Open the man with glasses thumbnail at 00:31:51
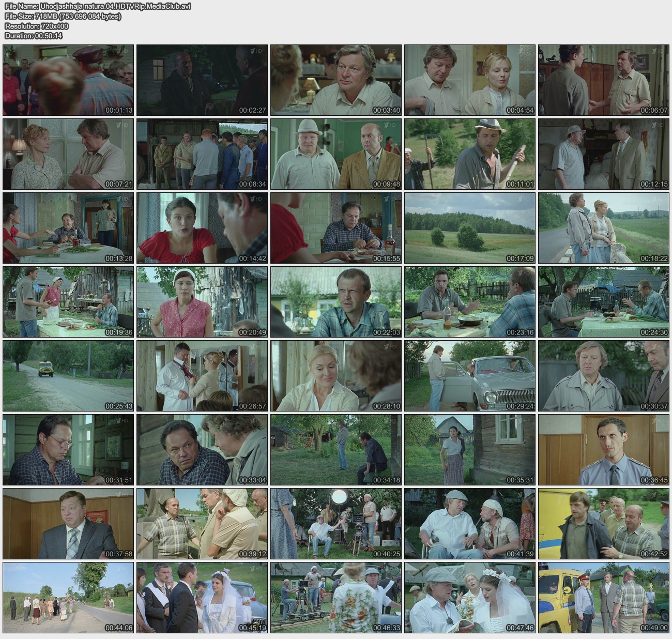672x639 pixels. (68, 450)
